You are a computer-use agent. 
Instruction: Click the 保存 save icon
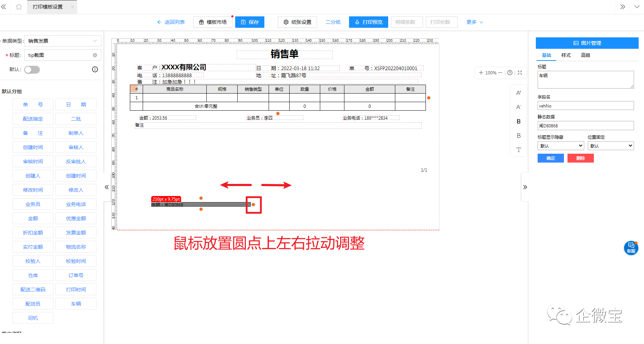point(244,22)
